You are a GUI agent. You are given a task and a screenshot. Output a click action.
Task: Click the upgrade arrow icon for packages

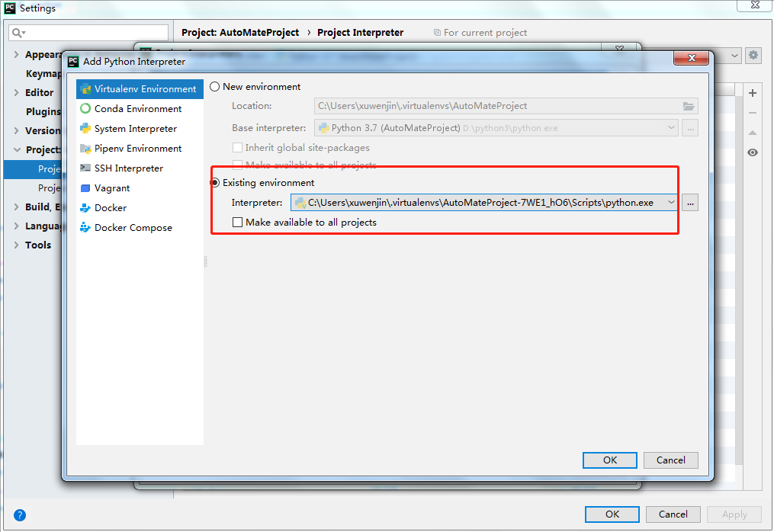[753, 133]
